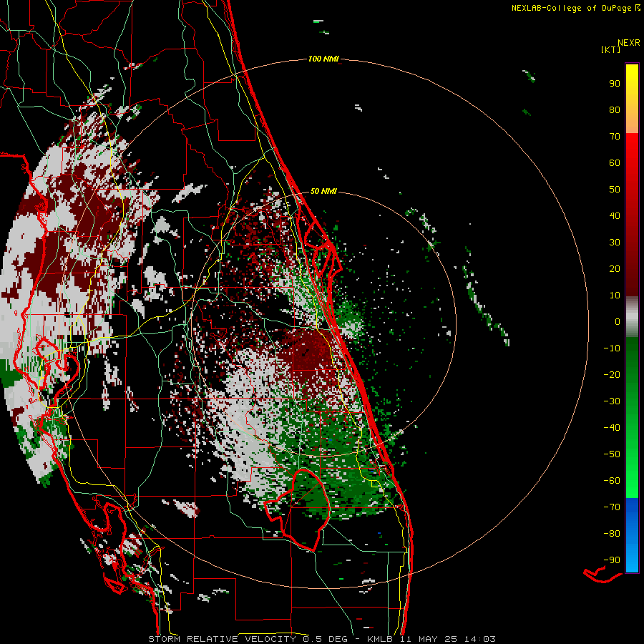Select the 80 value on velocity scale
Viewport: 644px width, 644px height.
[615, 110]
